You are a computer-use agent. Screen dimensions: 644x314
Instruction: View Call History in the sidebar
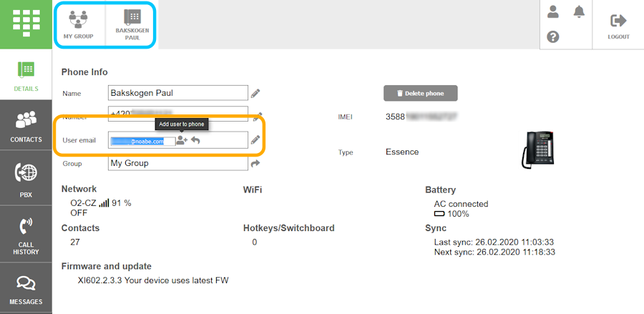click(x=26, y=236)
